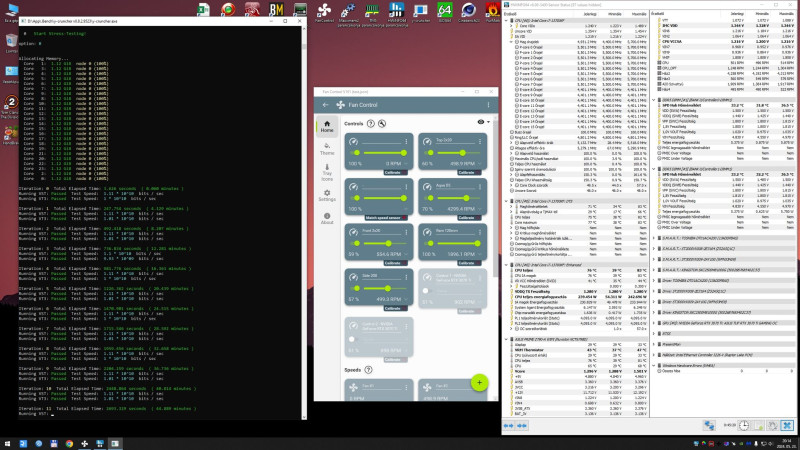800x450 pixels.
Task: Expand the GPU NVIDIA GeForce RTX 3070 Ti group
Action: click(x=654, y=323)
